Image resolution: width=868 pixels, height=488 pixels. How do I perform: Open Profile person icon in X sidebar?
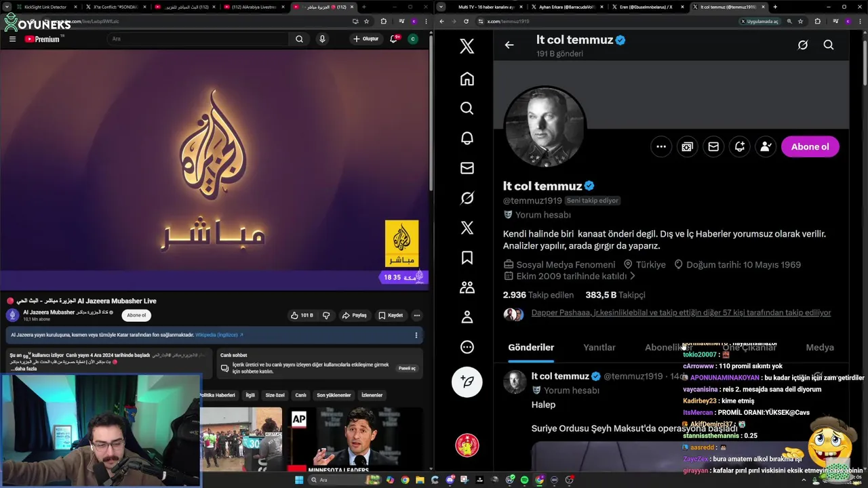(x=467, y=317)
